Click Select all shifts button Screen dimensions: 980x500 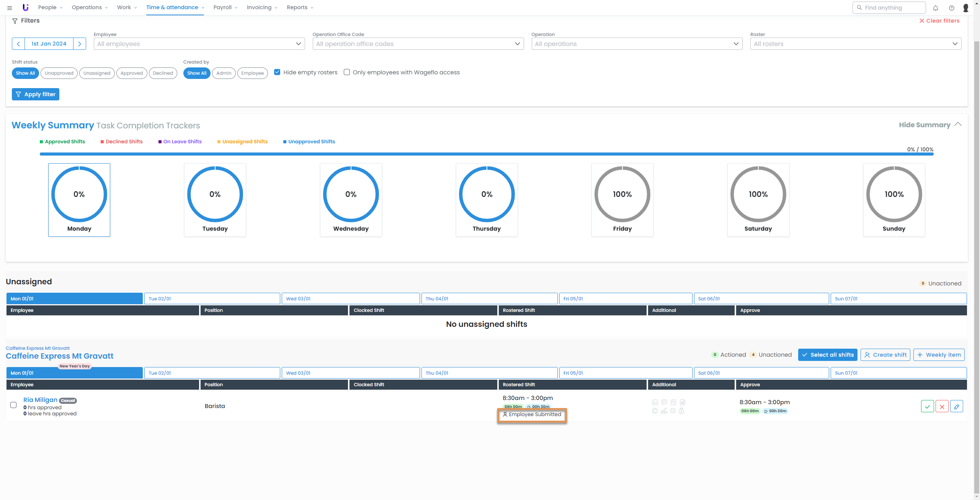tap(828, 355)
